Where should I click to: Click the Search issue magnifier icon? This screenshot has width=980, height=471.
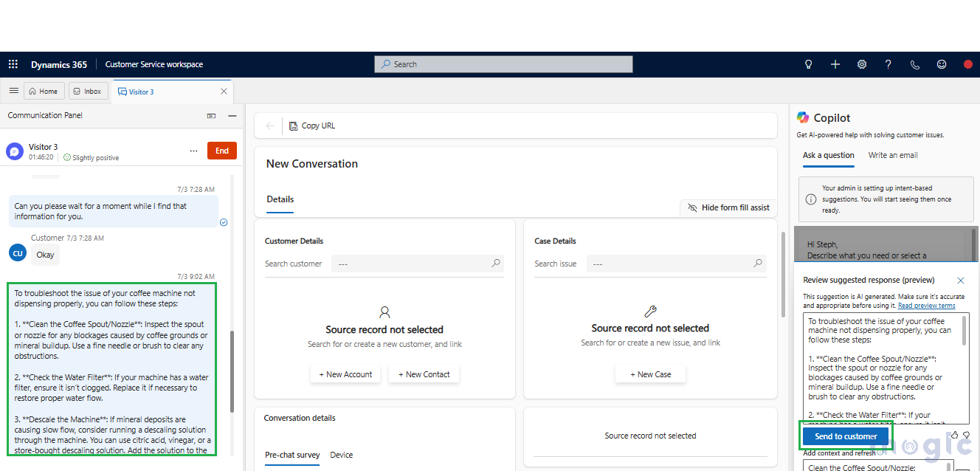click(x=758, y=264)
